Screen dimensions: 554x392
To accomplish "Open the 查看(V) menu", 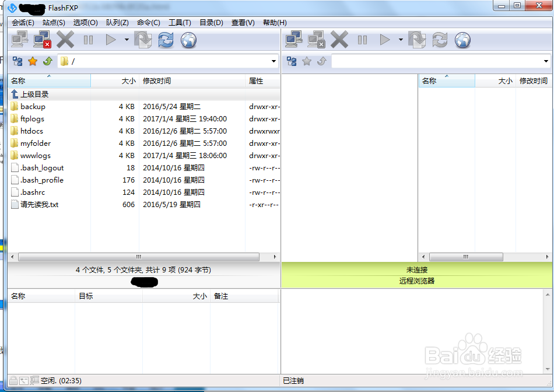I will click(x=243, y=23).
